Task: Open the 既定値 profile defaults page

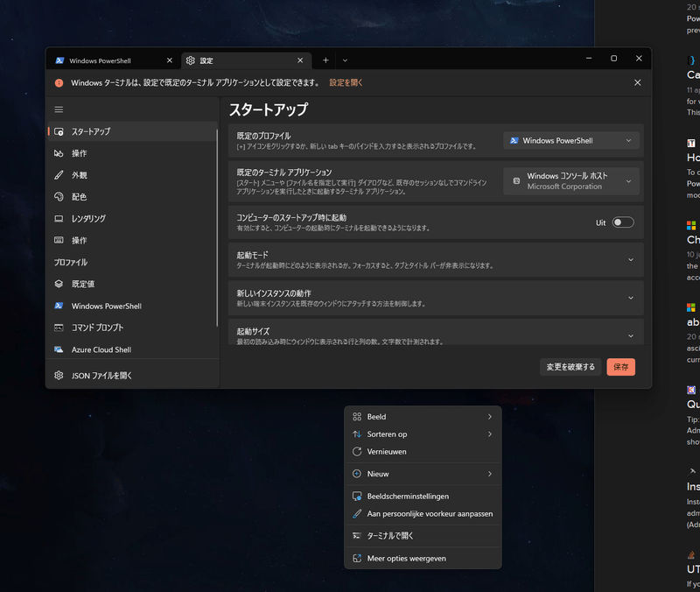Action: [133, 284]
